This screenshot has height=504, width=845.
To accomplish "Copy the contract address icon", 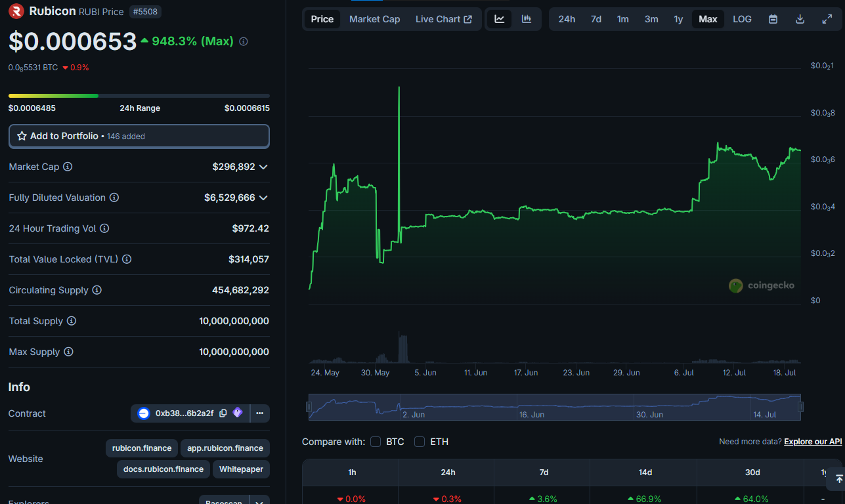I will [x=223, y=413].
